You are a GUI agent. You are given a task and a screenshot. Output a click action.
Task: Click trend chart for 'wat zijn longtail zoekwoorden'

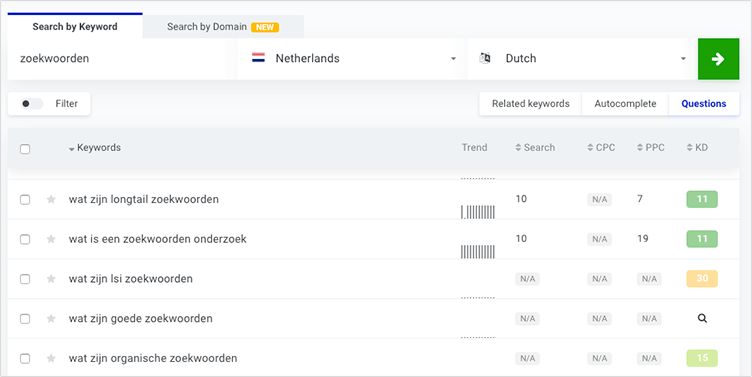click(478, 212)
